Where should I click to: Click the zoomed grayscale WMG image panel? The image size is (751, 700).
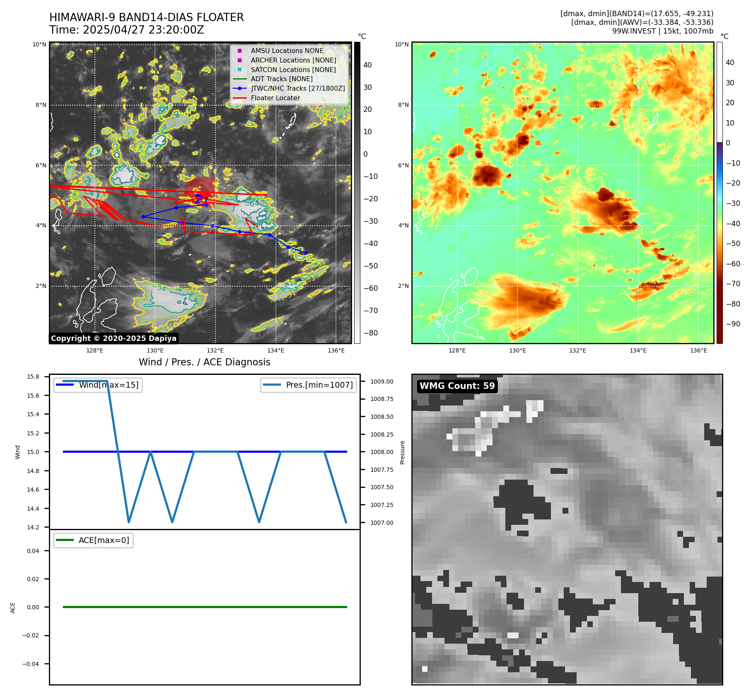(x=567, y=529)
